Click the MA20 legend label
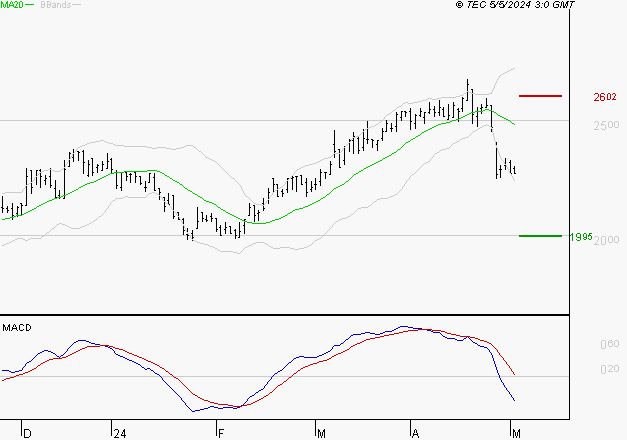This screenshot has width=627, height=440. point(12,4)
